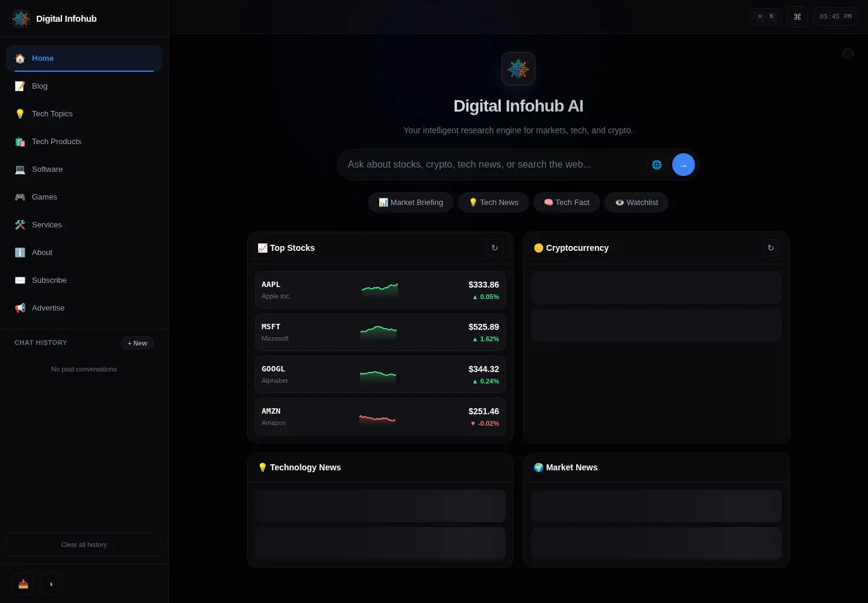Click the MSFT sparkline chart
The width and height of the screenshot is (868, 603).
(x=379, y=332)
